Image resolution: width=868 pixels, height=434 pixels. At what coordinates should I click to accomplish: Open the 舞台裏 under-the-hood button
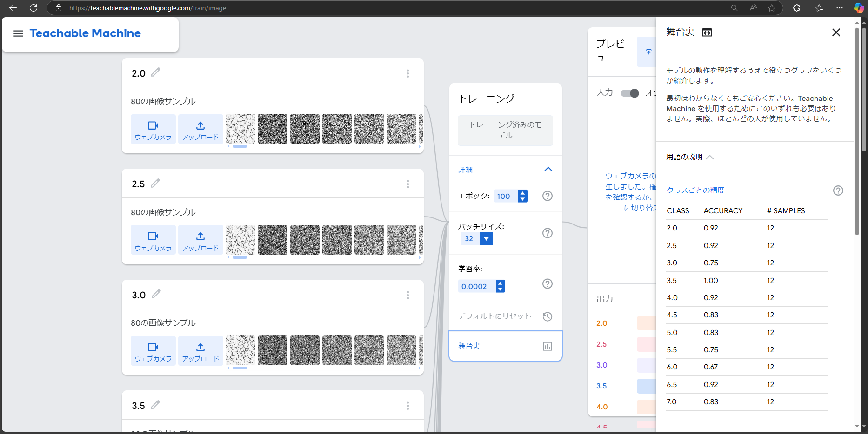(505, 346)
